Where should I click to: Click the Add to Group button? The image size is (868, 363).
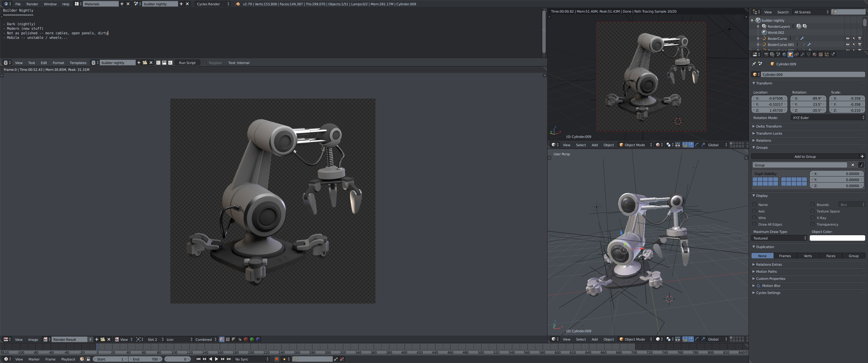click(805, 157)
